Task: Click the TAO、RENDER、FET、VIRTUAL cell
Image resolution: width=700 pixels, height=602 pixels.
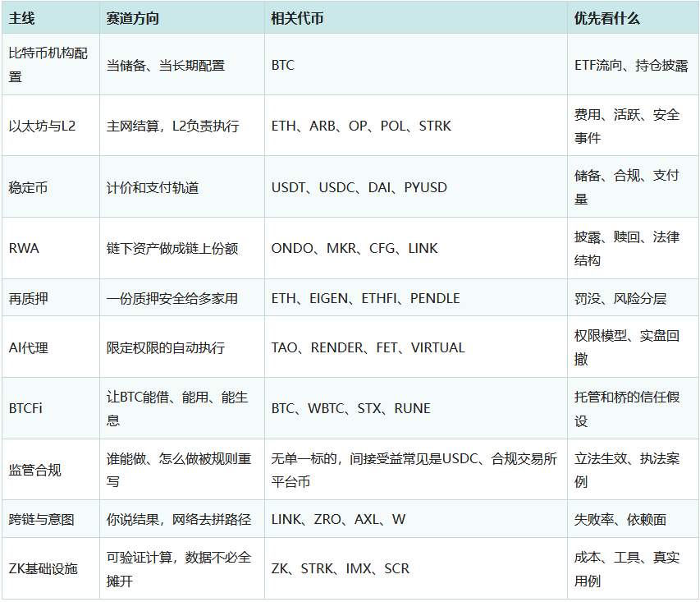Action: [x=416, y=347]
